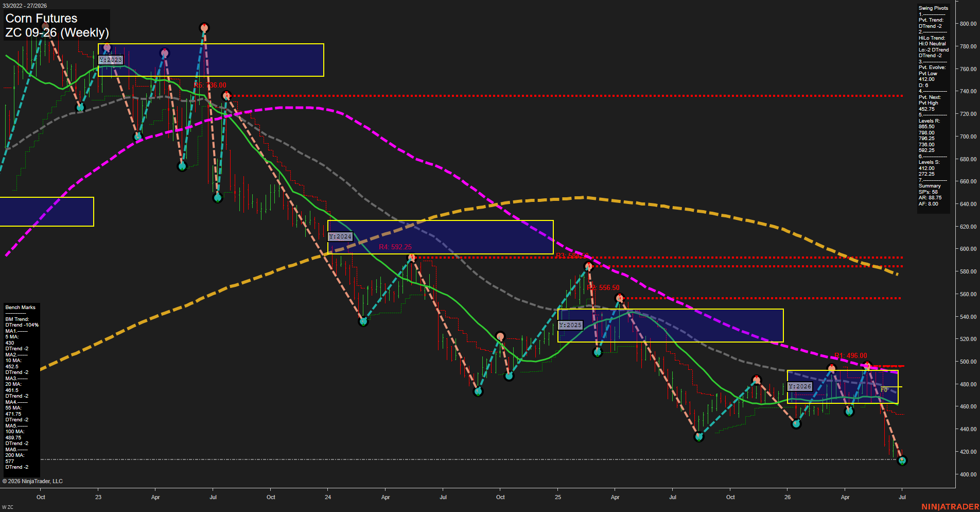The height and width of the screenshot is (512, 980).
Task: Click the R4: 592.25 resistance label
Action: (395, 247)
